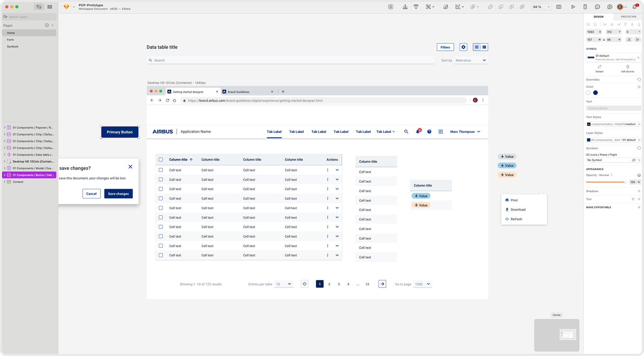Lock the width-height aspect ratio
The height and width of the screenshot is (356, 644).
pyautogui.click(x=604, y=39)
